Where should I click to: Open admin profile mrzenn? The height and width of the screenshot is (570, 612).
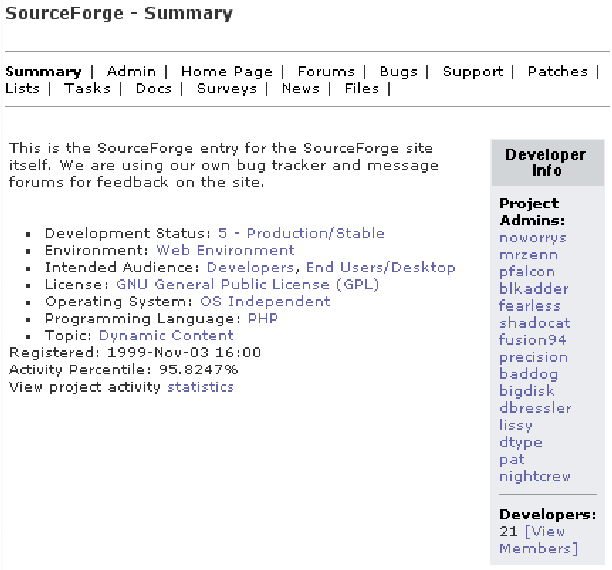pyautogui.click(x=528, y=255)
